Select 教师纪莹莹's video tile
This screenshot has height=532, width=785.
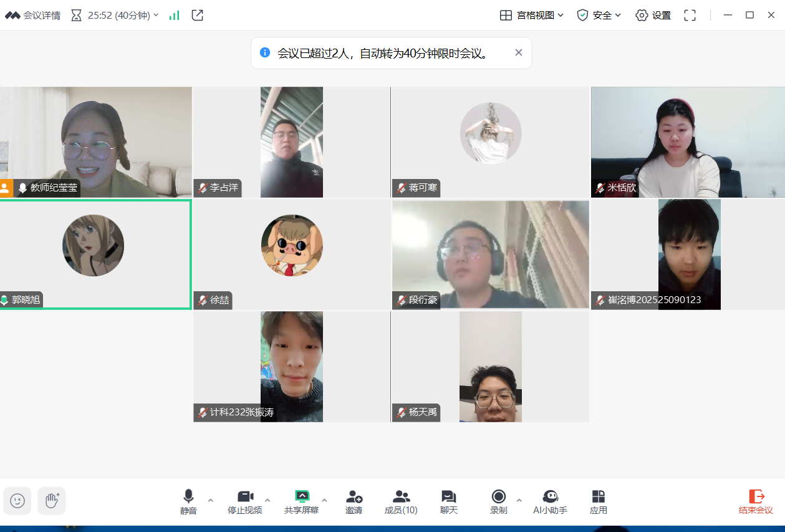pyautogui.click(x=96, y=142)
